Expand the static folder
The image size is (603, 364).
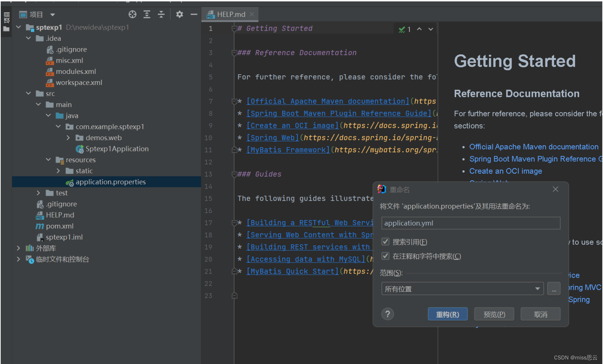click(58, 171)
